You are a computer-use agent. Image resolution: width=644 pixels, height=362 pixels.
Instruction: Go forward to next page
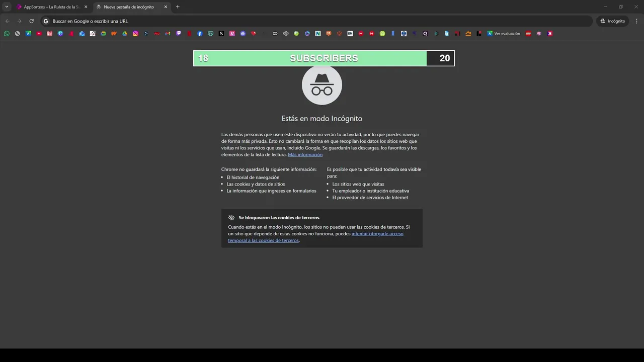(19, 21)
